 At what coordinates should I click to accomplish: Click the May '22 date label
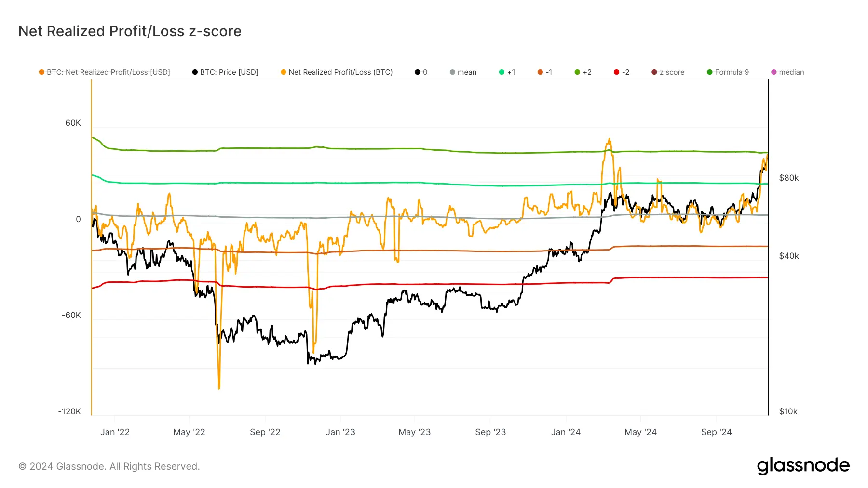click(x=189, y=432)
